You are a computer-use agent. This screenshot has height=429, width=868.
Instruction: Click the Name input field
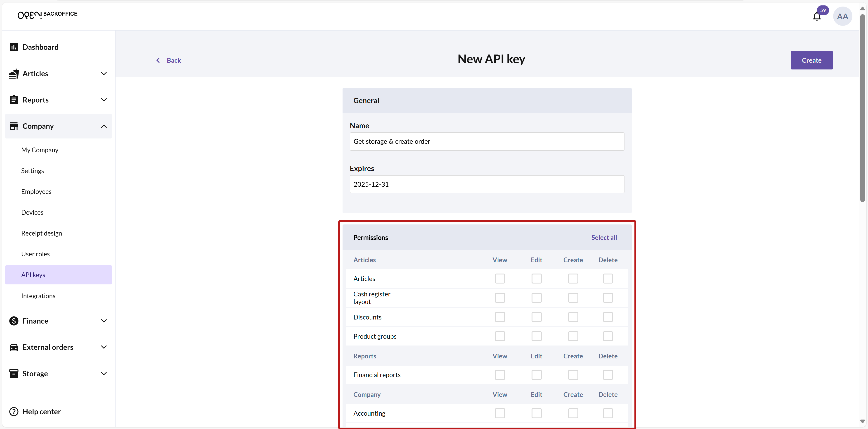pos(487,142)
